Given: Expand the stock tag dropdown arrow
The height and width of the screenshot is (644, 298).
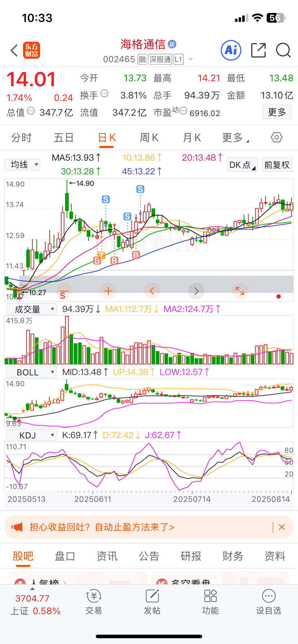Looking at the screenshot, I should (191, 60).
